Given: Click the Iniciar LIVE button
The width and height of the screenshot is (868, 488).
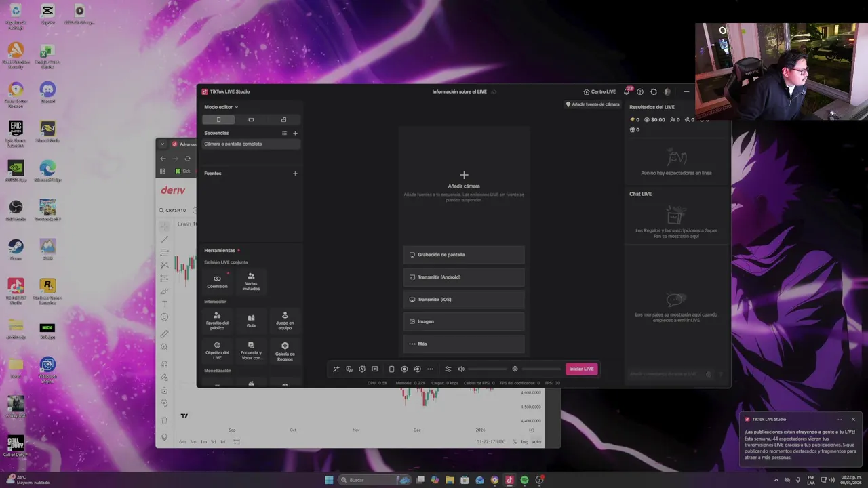Looking at the screenshot, I should click(582, 369).
